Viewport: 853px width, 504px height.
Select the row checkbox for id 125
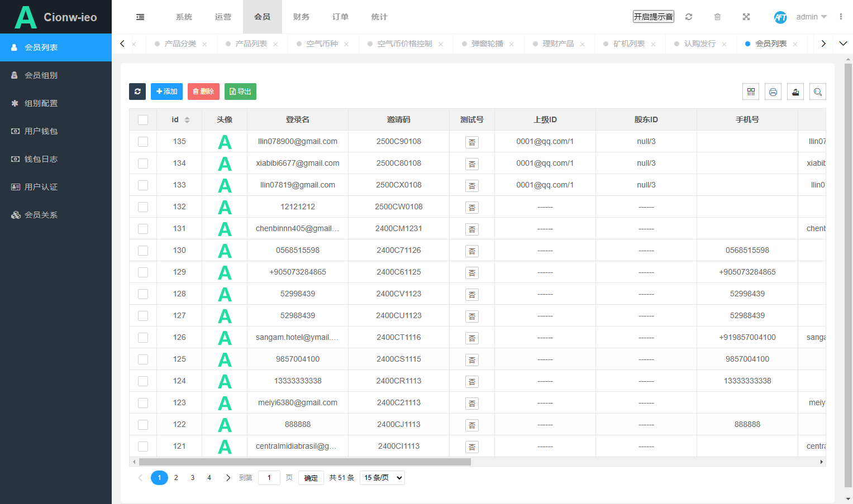[143, 359]
